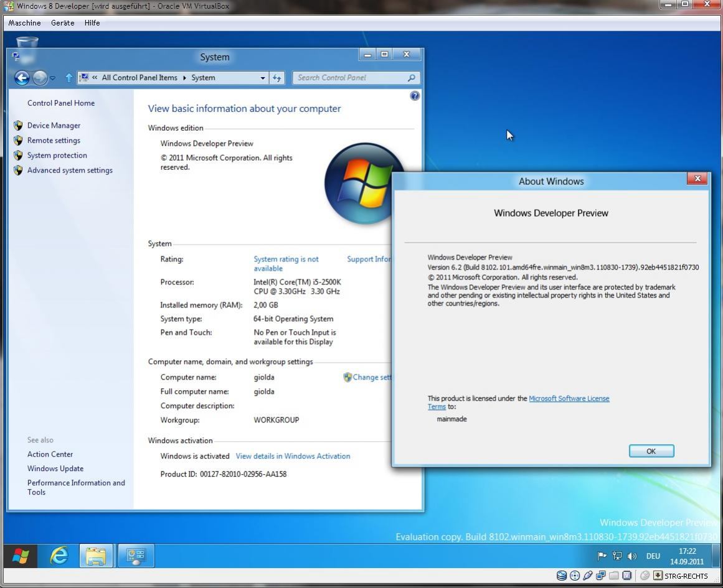Viewport: 723px width, 588px height.
Task: Click the 'mainmade' licensee name
Action: tap(452, 419)
